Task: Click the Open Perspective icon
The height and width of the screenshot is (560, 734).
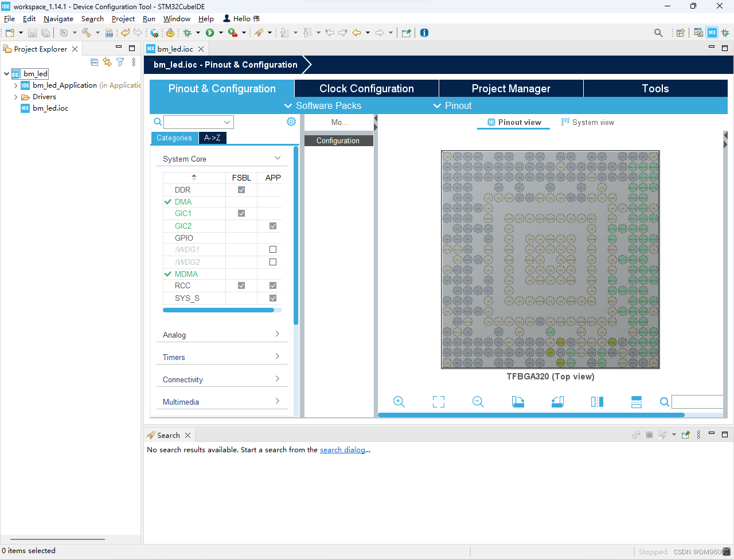Action: pos(681,33)
